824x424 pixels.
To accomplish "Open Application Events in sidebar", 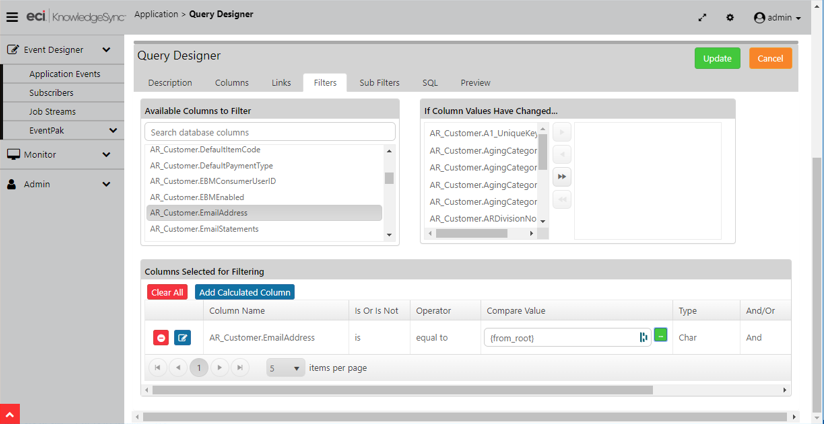I will point(65,74).
